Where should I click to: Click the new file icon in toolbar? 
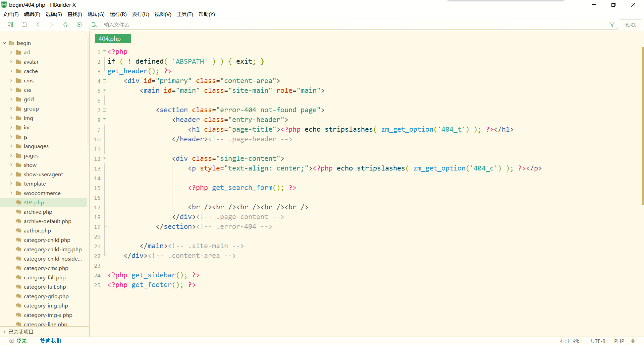pyautogui.click(x=10, y=24)
